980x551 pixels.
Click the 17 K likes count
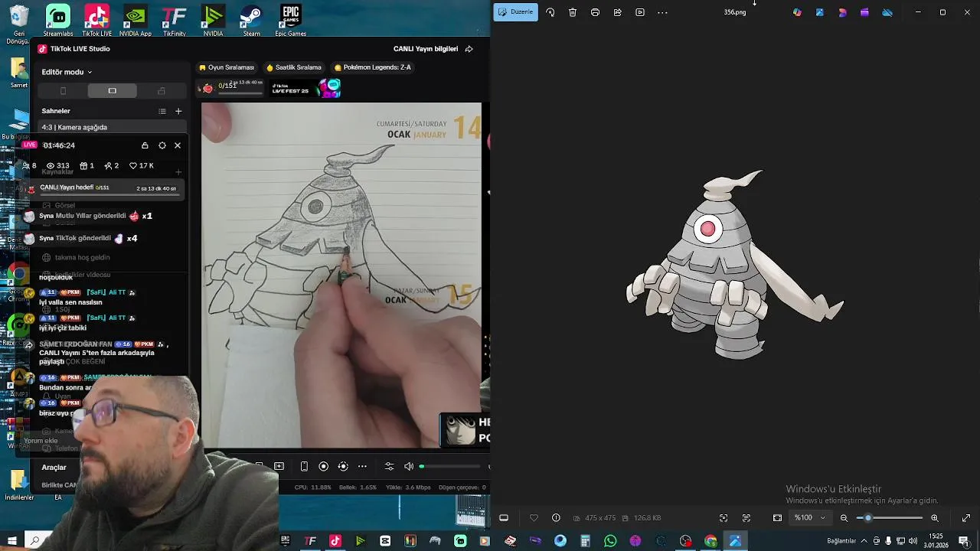coord(141,165)
